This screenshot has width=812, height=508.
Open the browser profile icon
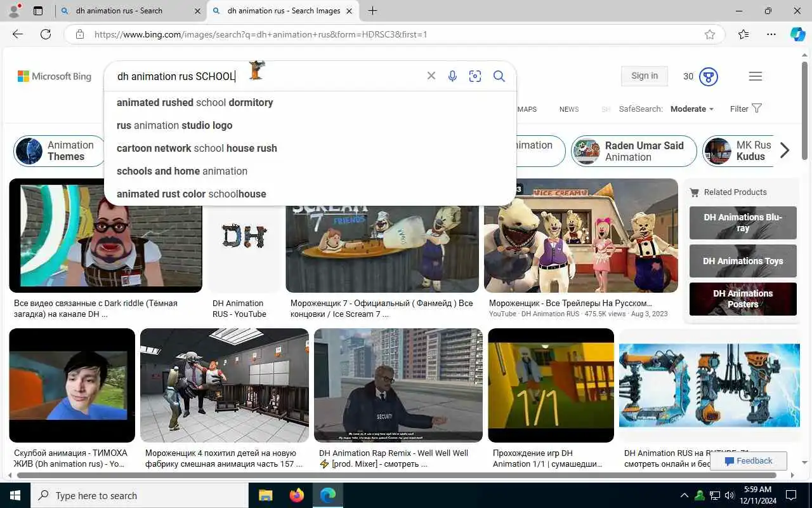pos(13,11)
